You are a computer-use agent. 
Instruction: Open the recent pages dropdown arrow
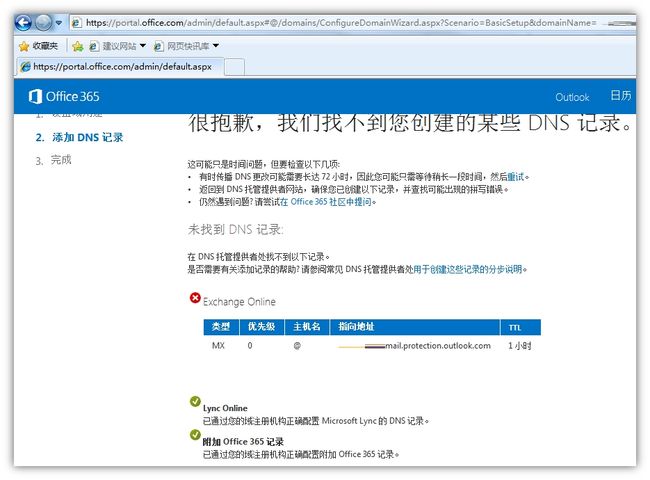click(59, 23)
